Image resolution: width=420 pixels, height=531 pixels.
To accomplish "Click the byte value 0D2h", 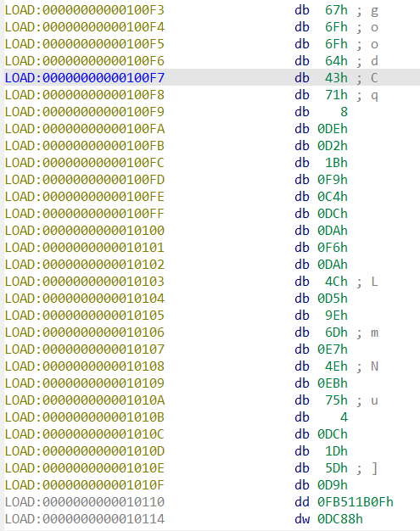I will pos(333,146).
